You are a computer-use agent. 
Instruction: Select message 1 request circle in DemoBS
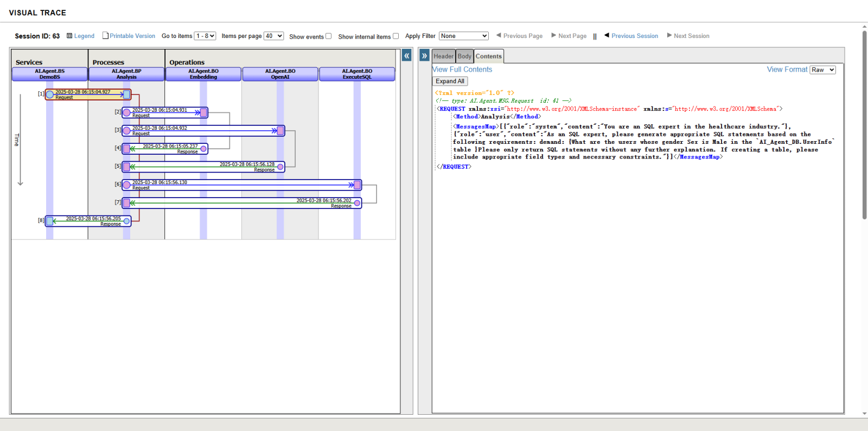pyautogui.click(x=50, y=94)
